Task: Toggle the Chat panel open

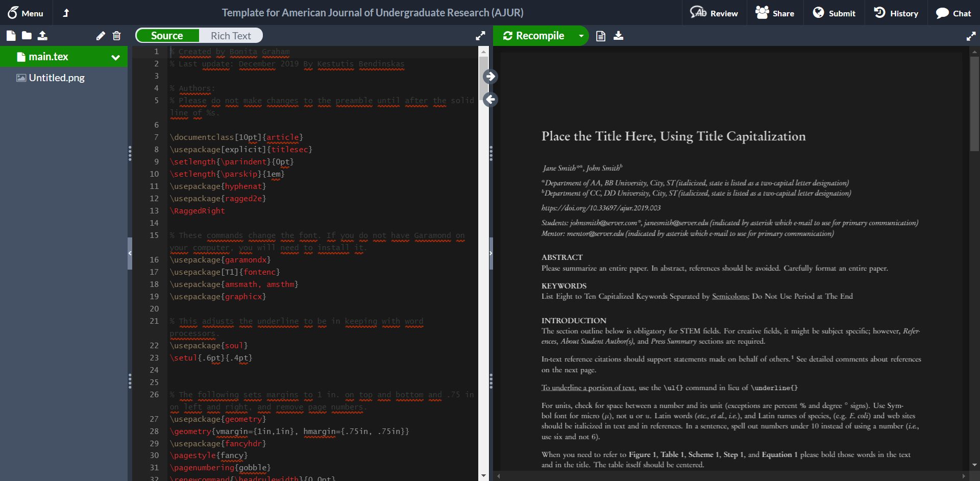Action: (x=953, y=13)
